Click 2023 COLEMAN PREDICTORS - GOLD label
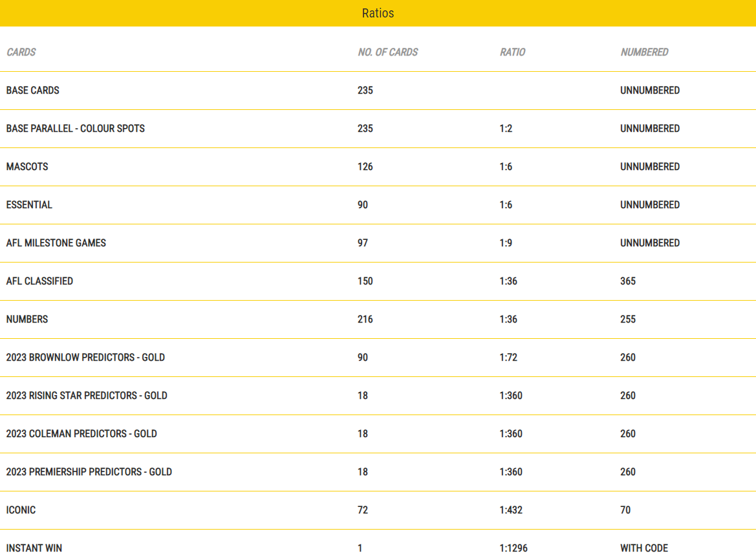The image size is (756, 560). [81, 433]
